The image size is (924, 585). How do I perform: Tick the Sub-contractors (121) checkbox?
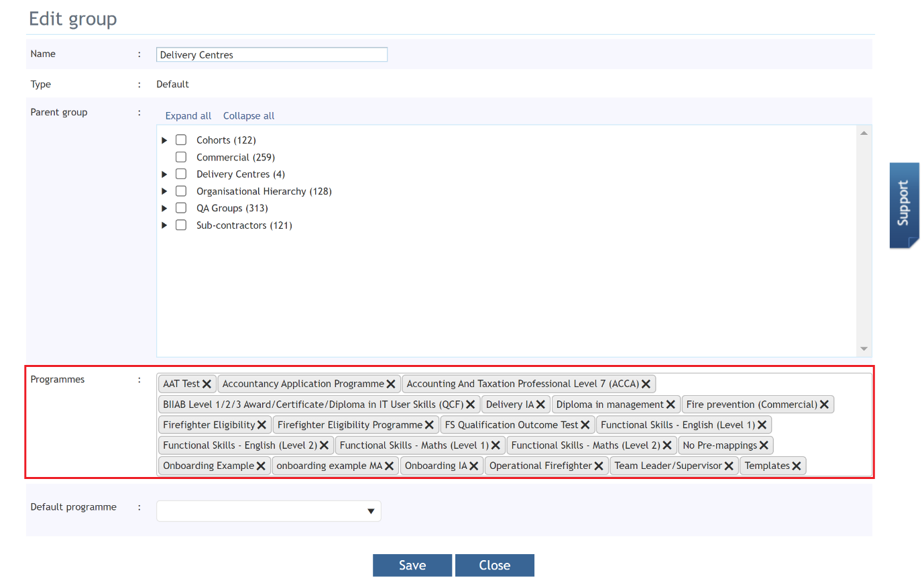click(181, 225)
